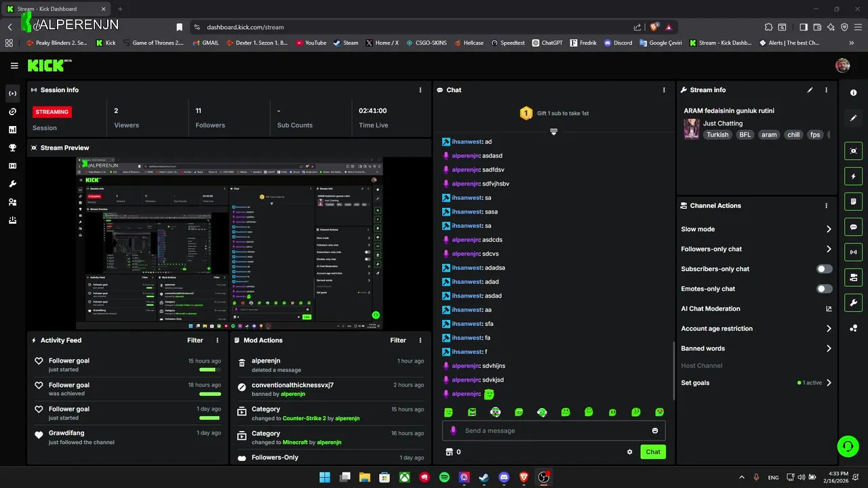Toggle the stream preview widget icon in right sidebar

click(x=854, y=151)
